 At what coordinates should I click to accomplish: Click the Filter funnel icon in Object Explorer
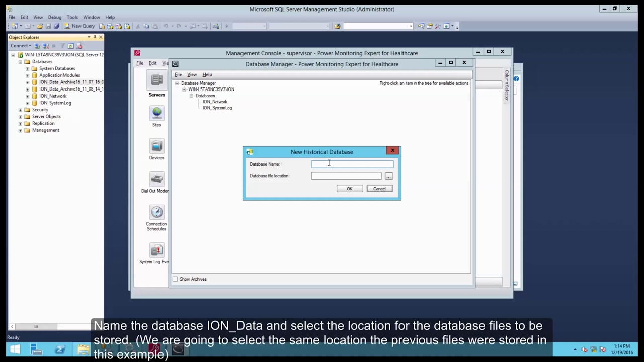(x=63, y=46)
